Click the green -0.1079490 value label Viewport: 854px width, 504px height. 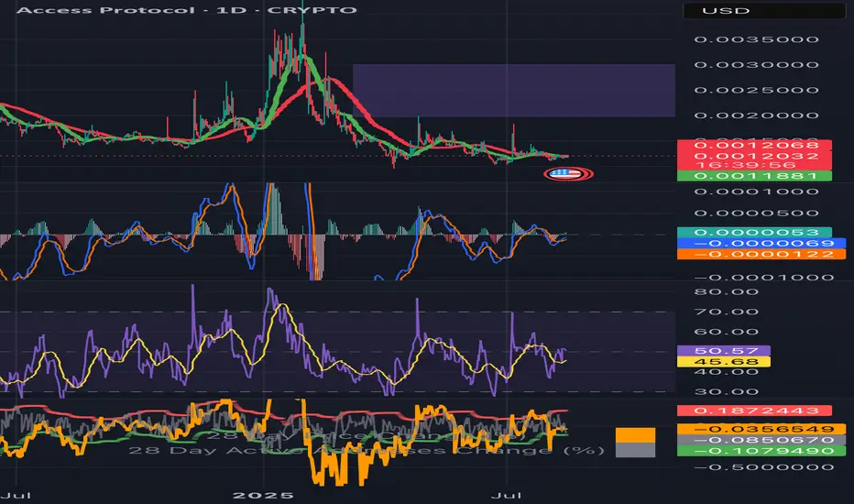coord(761,451)
